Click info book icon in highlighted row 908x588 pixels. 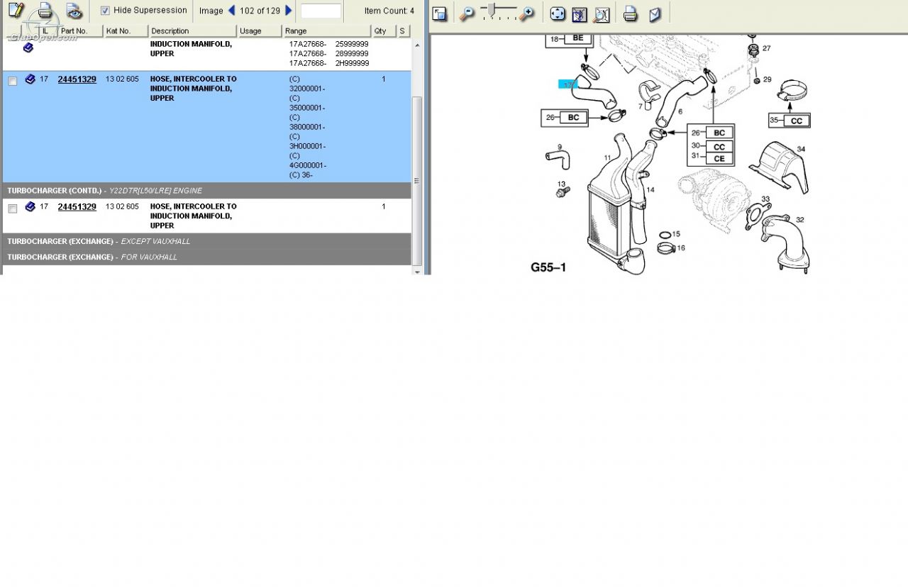pyautogui.click(x=30, y=79)
